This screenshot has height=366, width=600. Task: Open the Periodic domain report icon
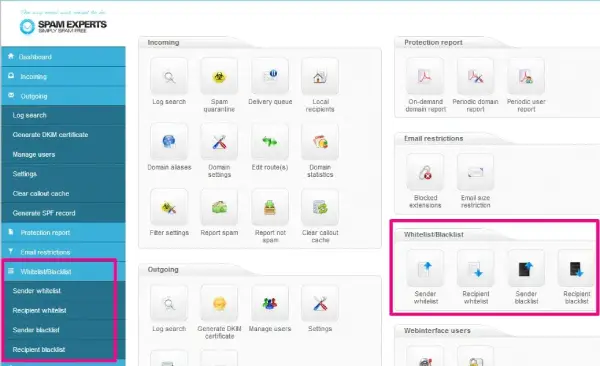point(476,76)
